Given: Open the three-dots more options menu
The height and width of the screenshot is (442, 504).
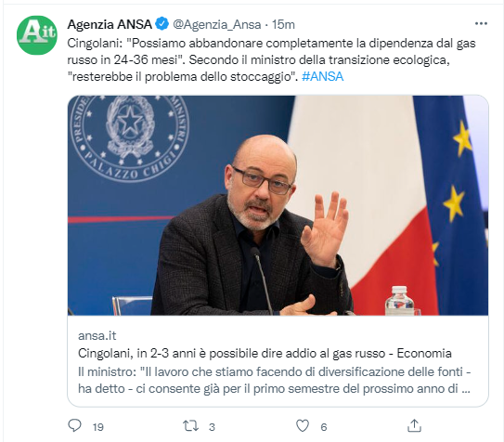Looking at the screenshot, I should tap(481, 24).
